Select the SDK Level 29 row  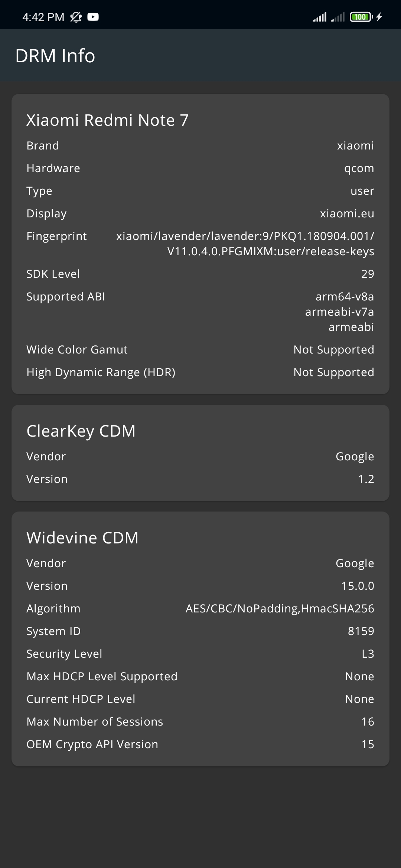point(200,274)
